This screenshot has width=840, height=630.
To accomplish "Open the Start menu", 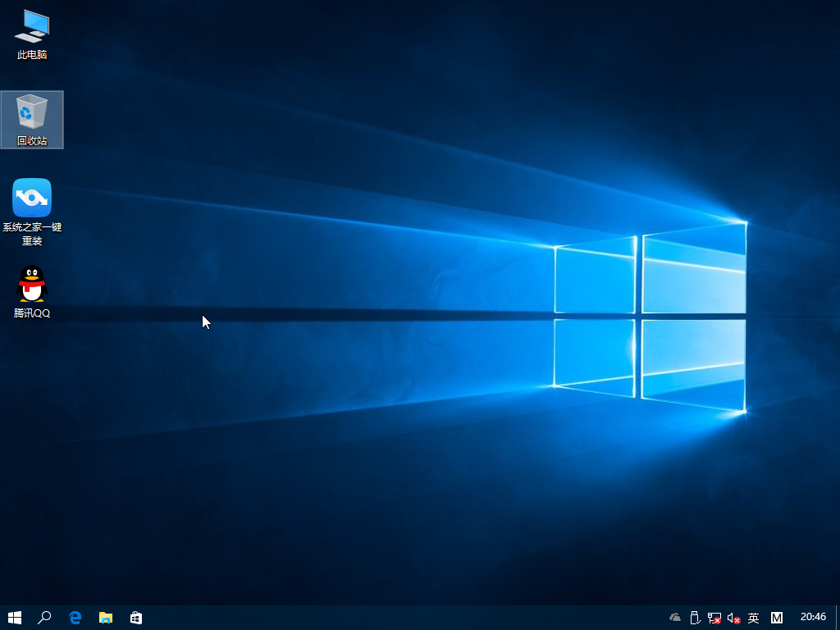I will (16, 618).
